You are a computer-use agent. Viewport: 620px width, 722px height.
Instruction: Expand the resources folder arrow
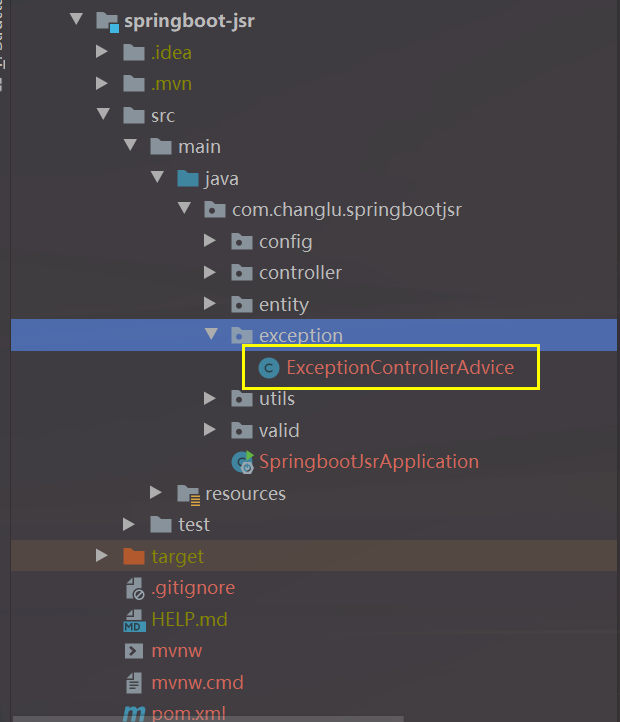156,493
